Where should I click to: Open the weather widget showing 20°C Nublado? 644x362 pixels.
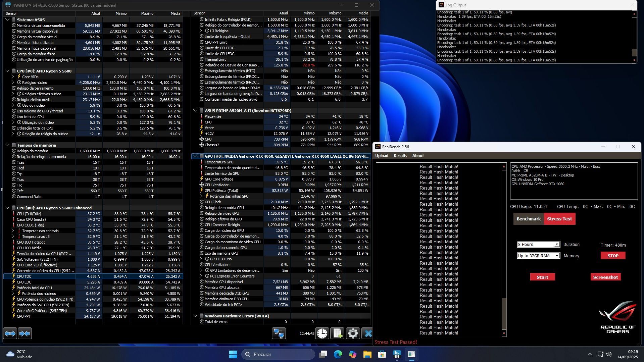(x=19, y=354)
